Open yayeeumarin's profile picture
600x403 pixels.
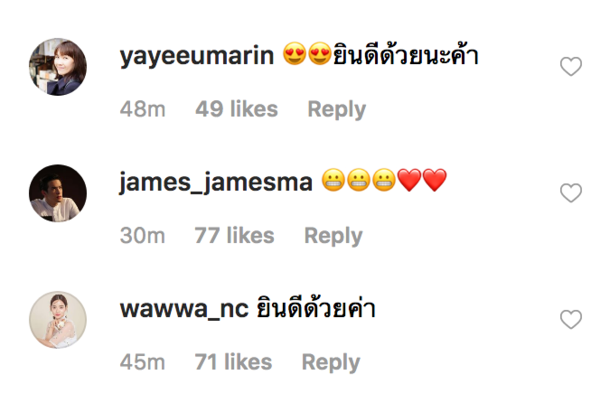58,67
